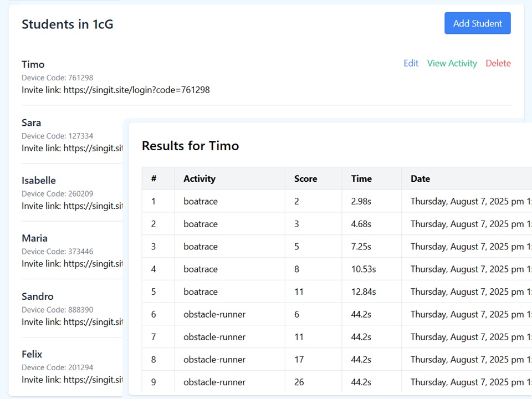Select student Isabelle in the list
Image resolution: width=532 pixels, height=399 pixels.
[39, 180]
